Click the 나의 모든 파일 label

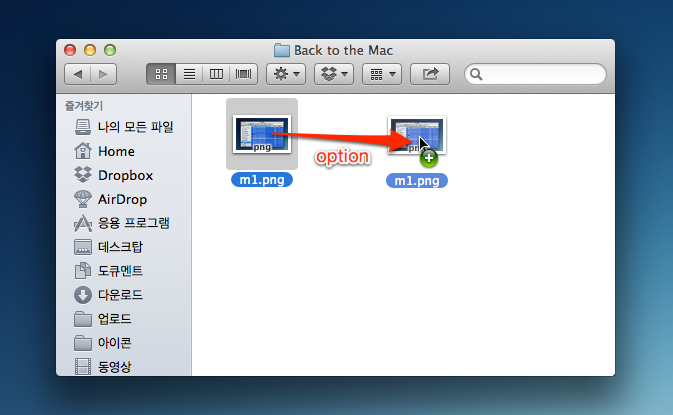(136, 127)
